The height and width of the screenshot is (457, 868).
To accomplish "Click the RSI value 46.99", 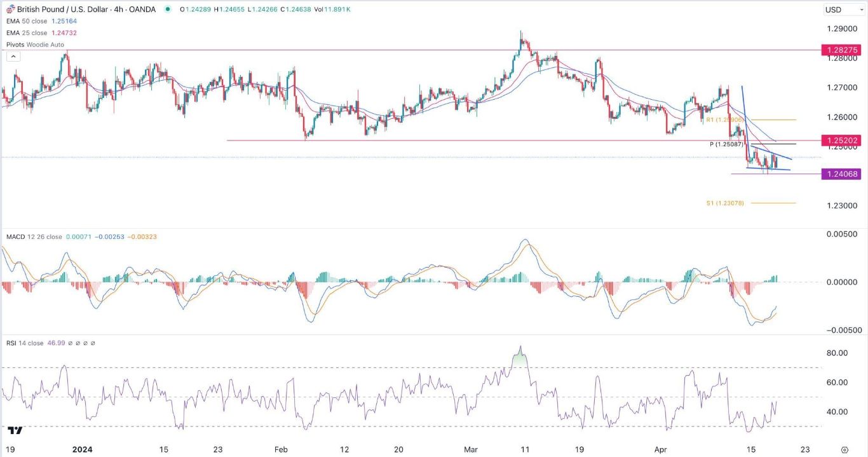I will pos(56,343).
